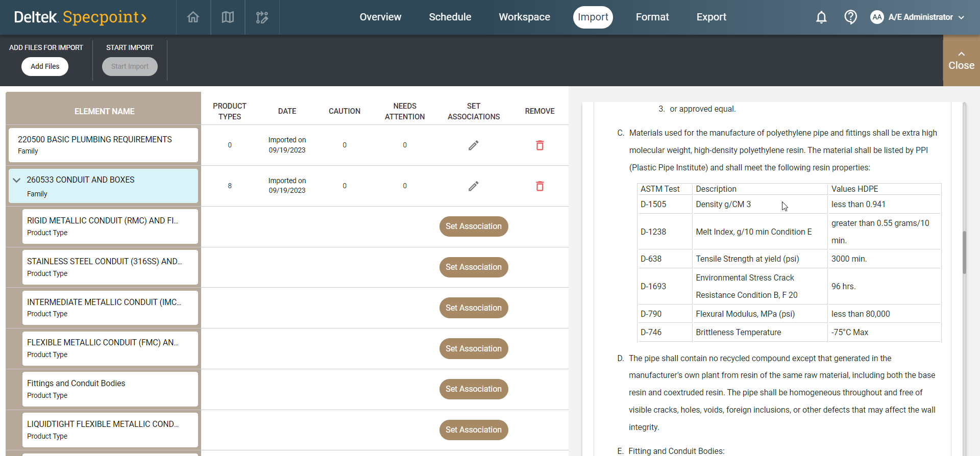Edit associations for 220500 Basic Plumbing Requirements
Screen dimensions: 980x456
pos(473,145)
